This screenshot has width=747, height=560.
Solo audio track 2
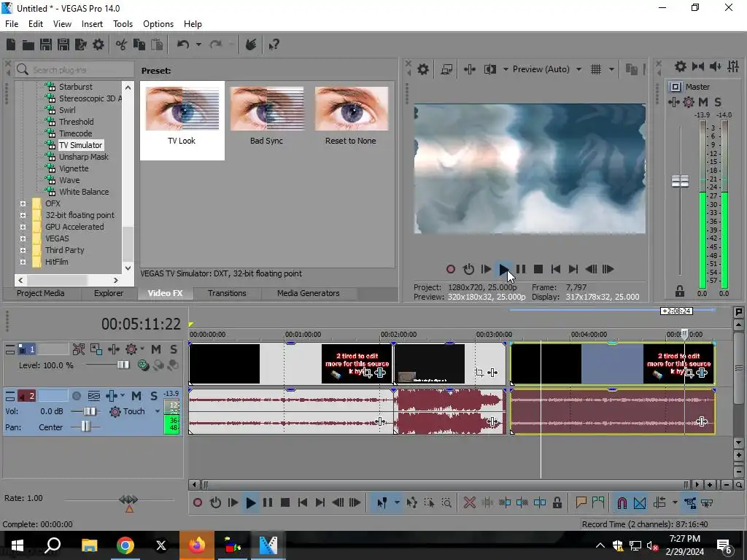pos(153,396)
